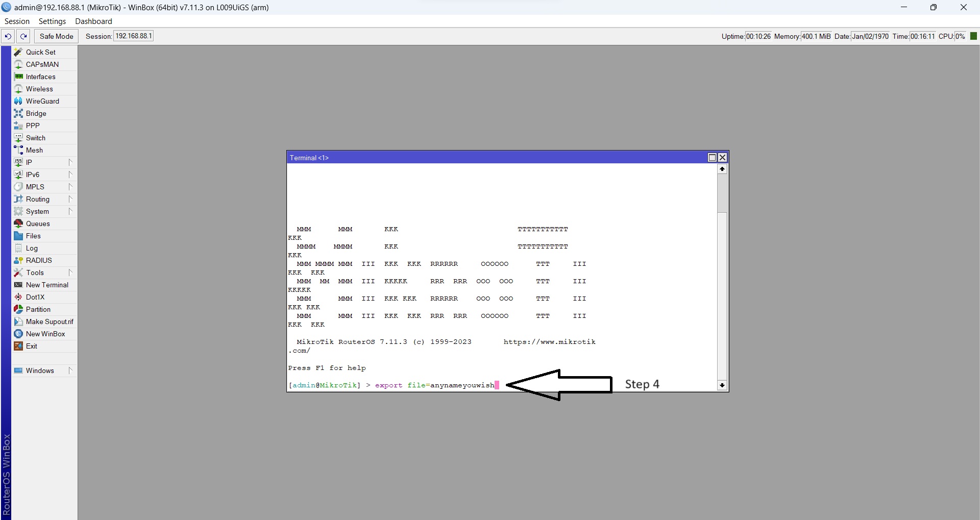Select the Wireless icon

(x=18, y=89)
